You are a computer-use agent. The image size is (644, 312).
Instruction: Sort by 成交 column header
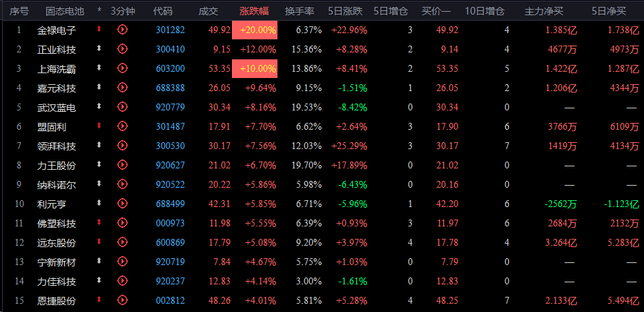208,11
